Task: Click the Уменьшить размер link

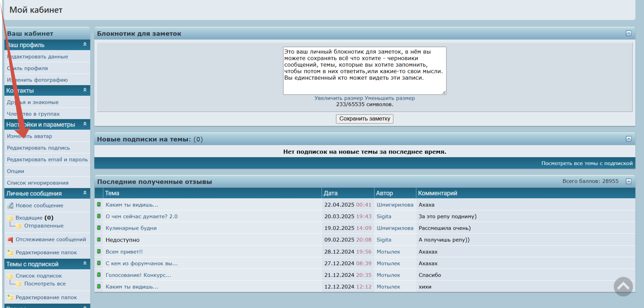Action: pyautogui.click(x=390, y=98)
